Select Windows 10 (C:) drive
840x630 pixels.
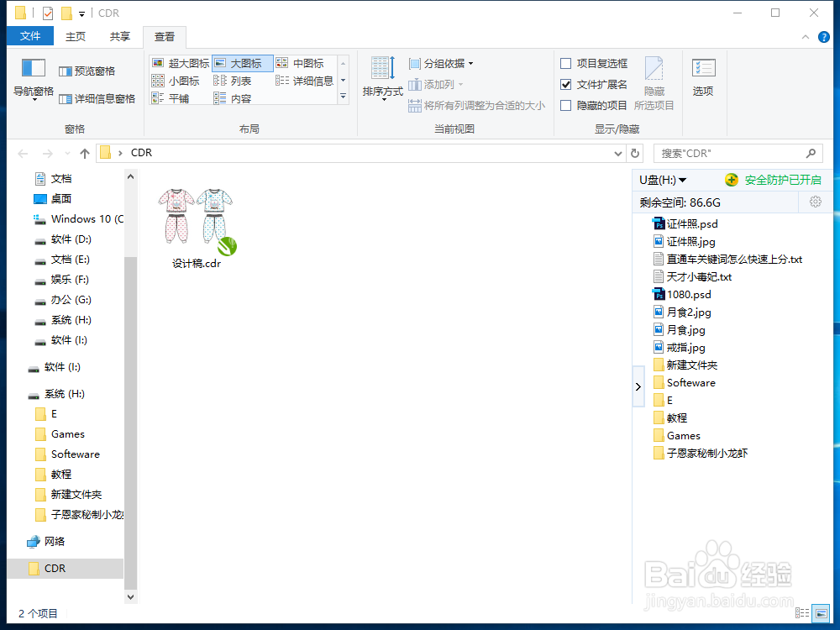coord(78,219)
